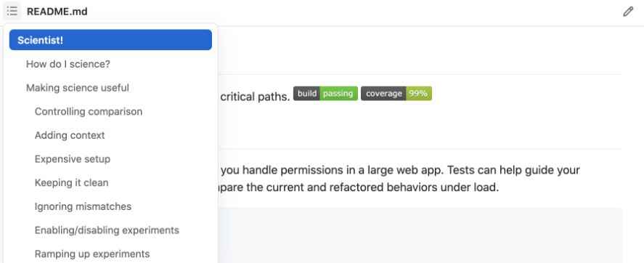Select Expensive setup in outline
The image size is (644, 263).
pos(73,159)
